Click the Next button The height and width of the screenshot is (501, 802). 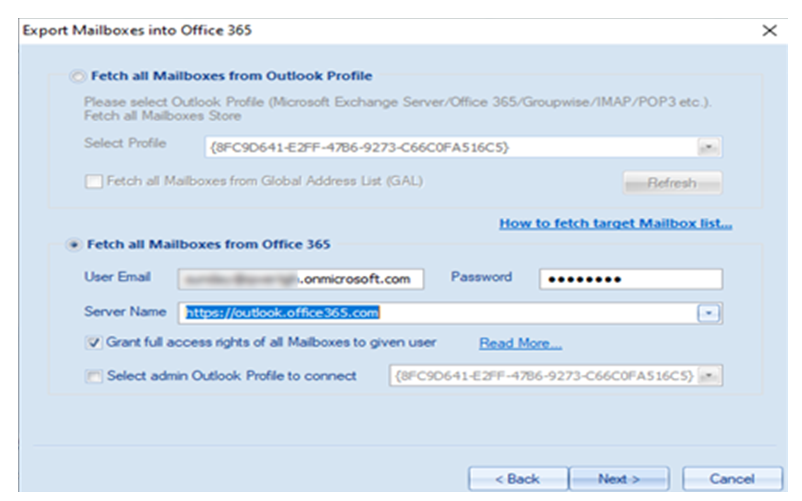pos(619,479)
